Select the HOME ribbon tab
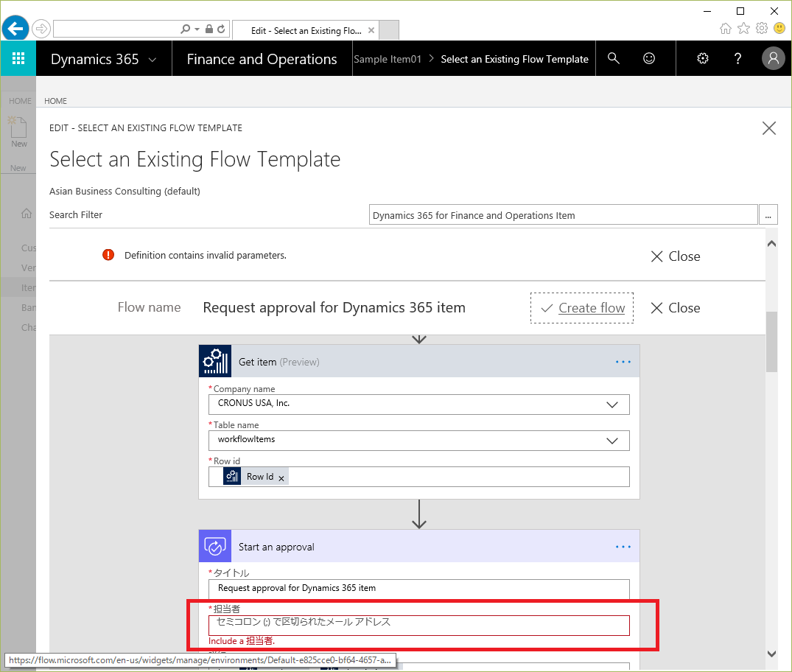Viewport: 792px width, 672px height. pos(55,101)
